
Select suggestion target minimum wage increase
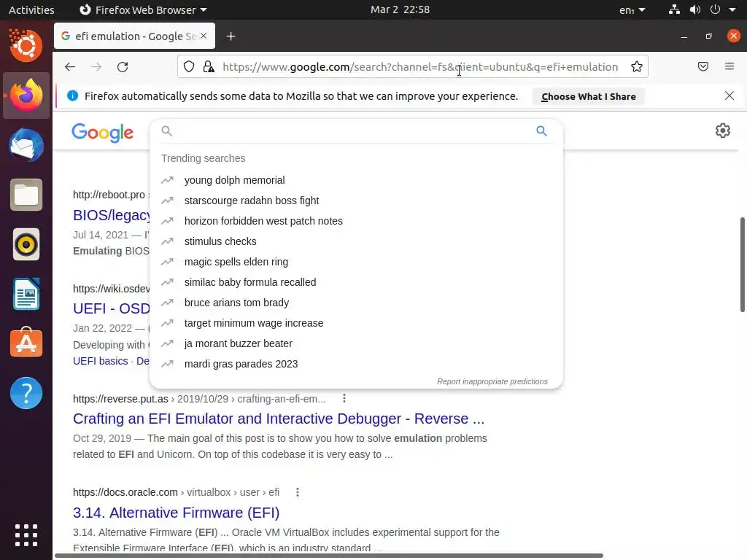point(356,323)
